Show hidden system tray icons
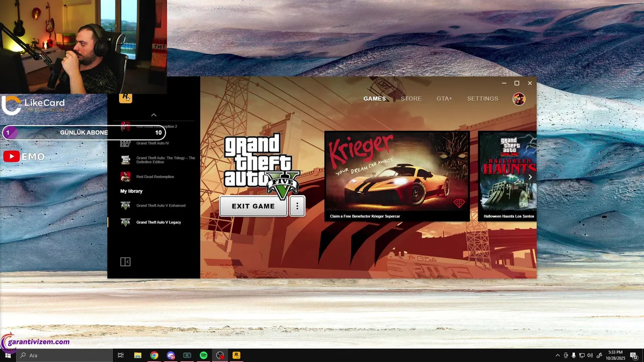644x362 pixels. 557,355
